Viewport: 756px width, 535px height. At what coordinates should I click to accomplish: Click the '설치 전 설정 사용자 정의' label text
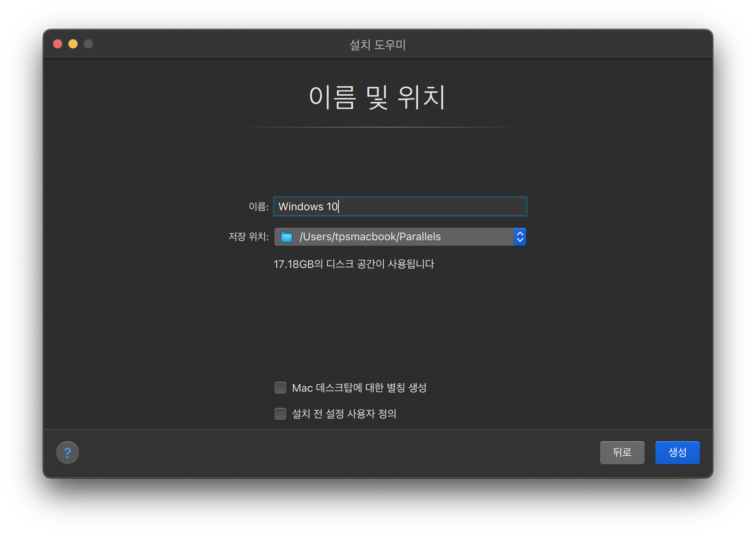[x=344, y=414]
